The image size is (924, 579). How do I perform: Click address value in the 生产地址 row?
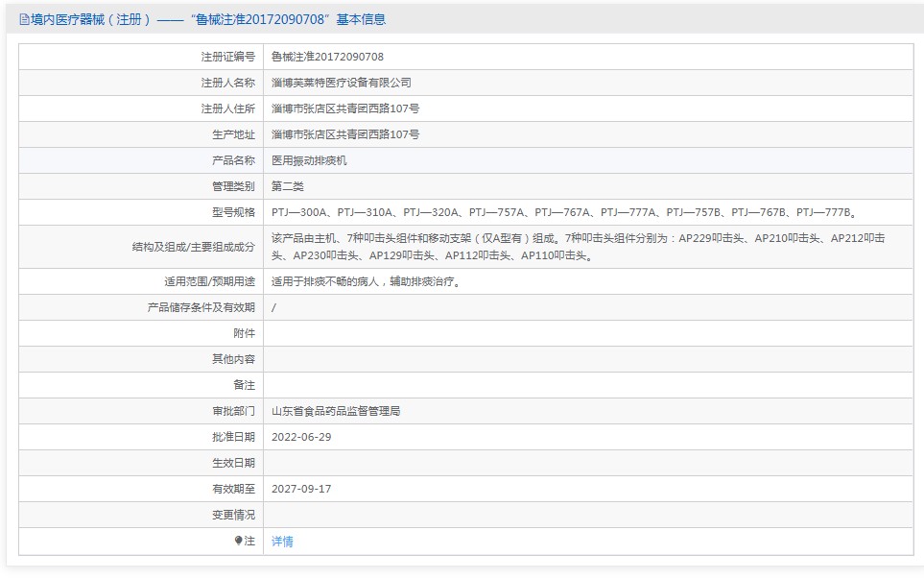tap(345, 134)
